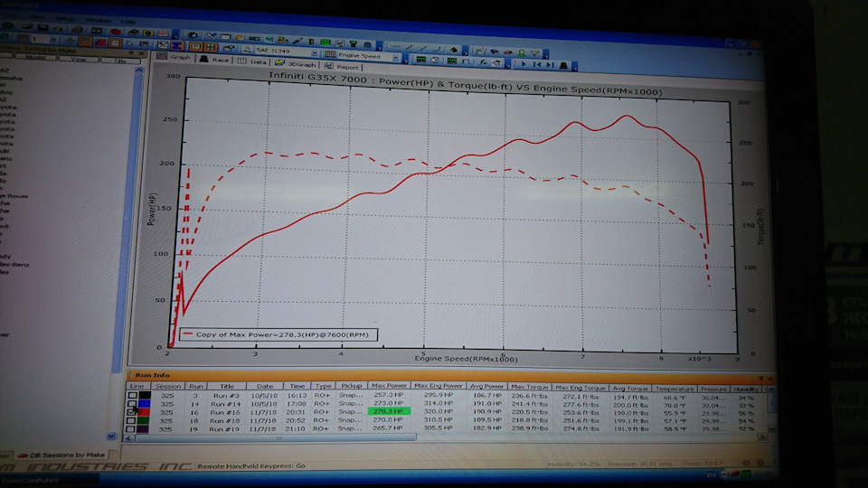Select the DB Sessions by Make tab

(61, 455)
